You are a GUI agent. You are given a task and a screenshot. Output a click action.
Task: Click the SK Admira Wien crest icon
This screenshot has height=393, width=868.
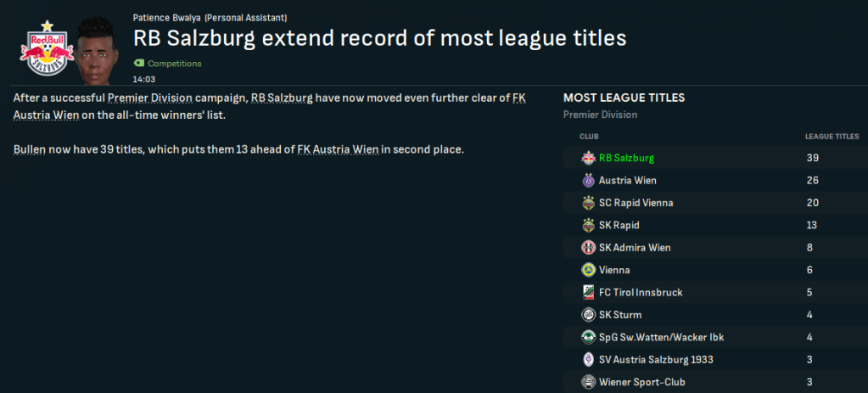pos(588,248)
